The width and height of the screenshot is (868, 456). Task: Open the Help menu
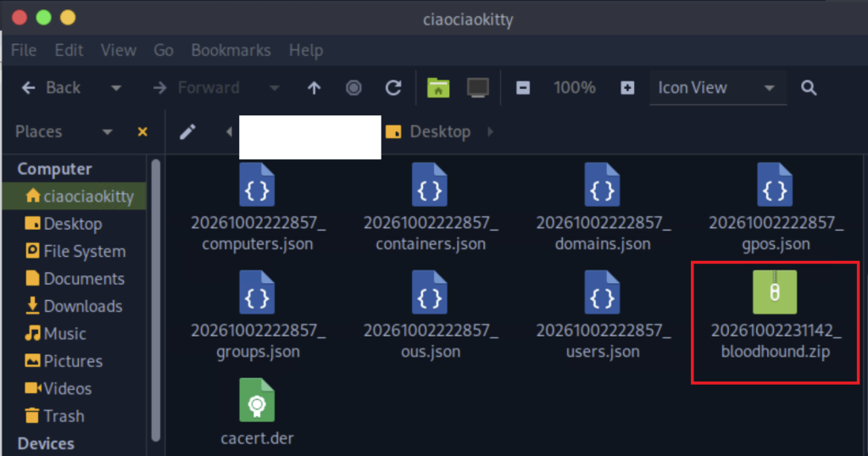pos(305,50)
